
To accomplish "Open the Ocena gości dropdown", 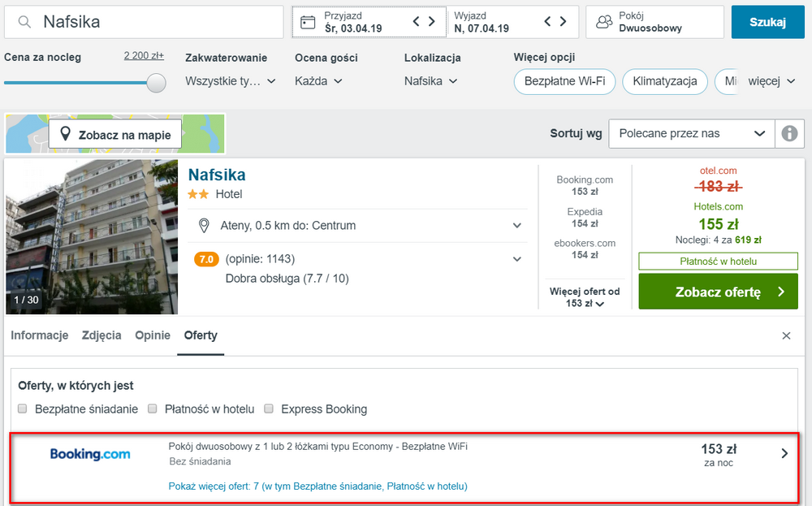I will click(x=318, y=81).
